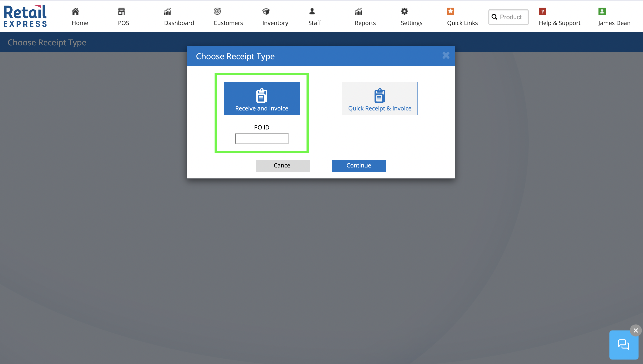Click the James Dean user avatar icon
This screenshot has width=643, height=364.
pos(602,11)
